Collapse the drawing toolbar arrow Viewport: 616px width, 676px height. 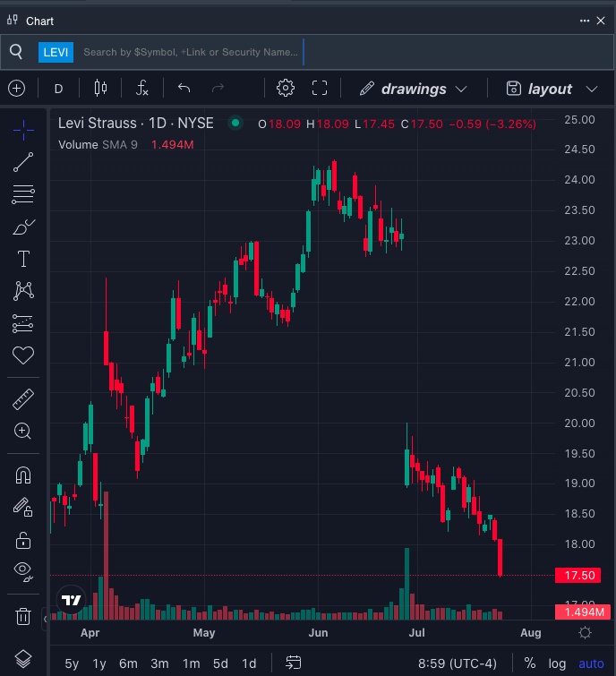pos(45,620)
